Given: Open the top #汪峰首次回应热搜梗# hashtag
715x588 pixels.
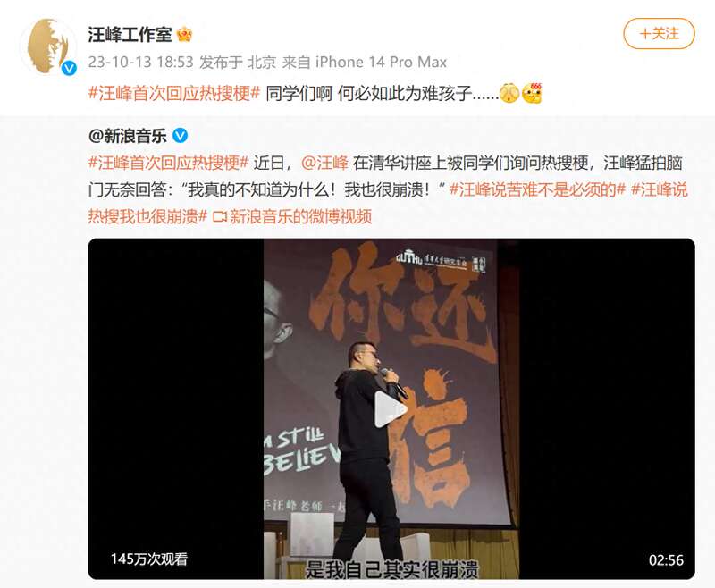Looking at the screenshot, I should point(173,94).
